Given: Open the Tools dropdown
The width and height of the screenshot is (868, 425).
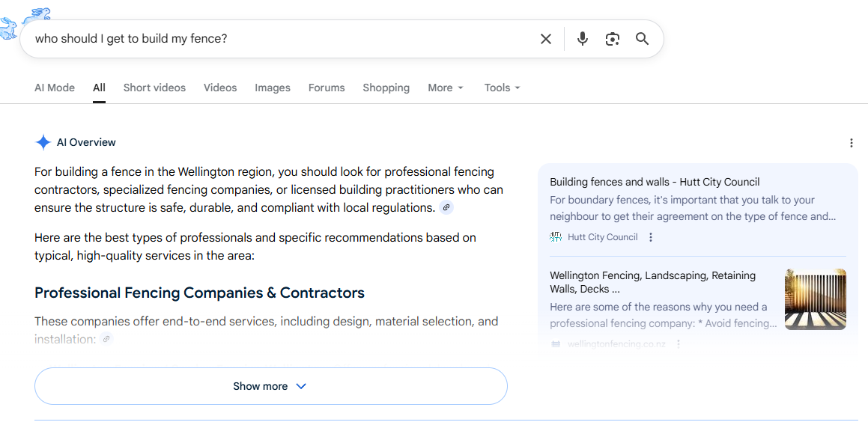Looking at the screenshot, I should coord(502,88).
